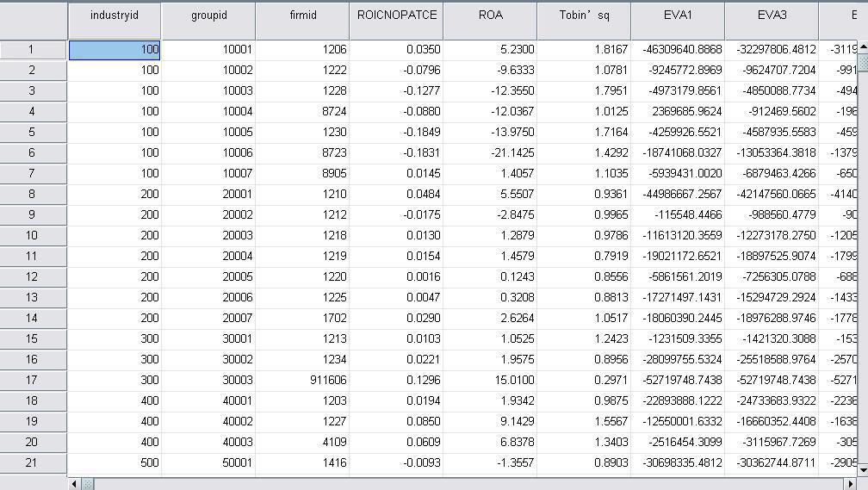Image resolution: width=868 pixels, height=490 pixels.
Task: Click the groupid cell containing 50001
Action: tap(208, 462)
